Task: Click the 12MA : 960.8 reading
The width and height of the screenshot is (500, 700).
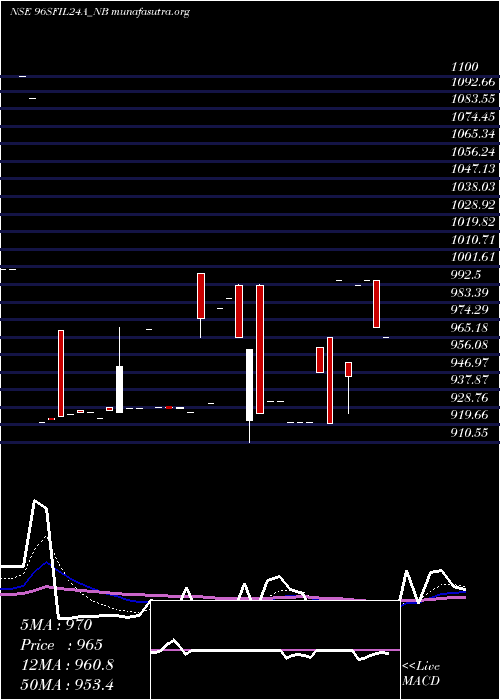Action: [x=67, y=665]
